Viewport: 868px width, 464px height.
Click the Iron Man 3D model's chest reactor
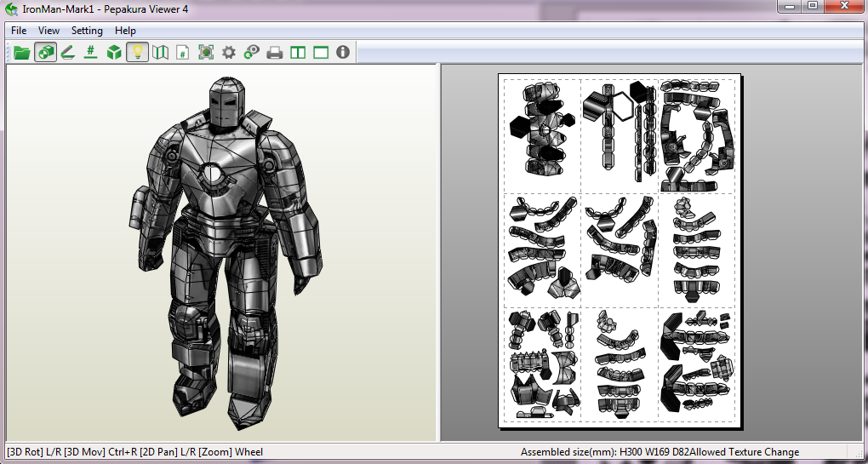(213, 174)
